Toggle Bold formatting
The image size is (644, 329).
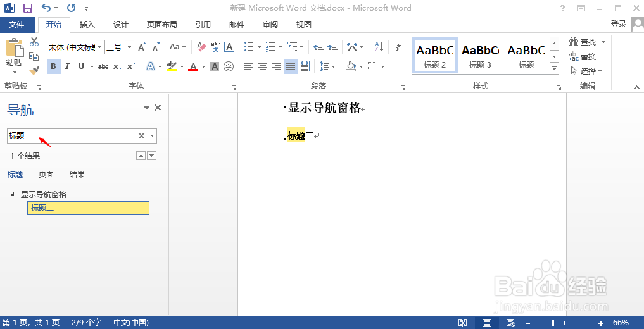[53, 66]
